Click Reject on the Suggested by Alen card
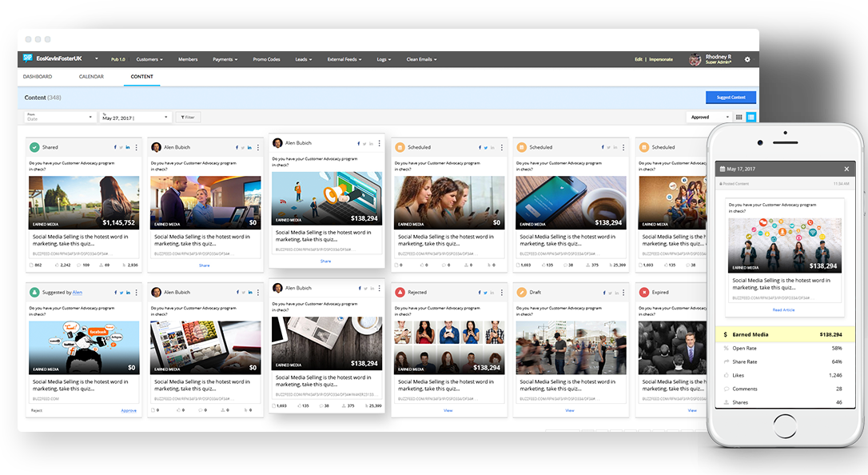The width and height of the screenshot is (868, 475). (x=37, y=410)
